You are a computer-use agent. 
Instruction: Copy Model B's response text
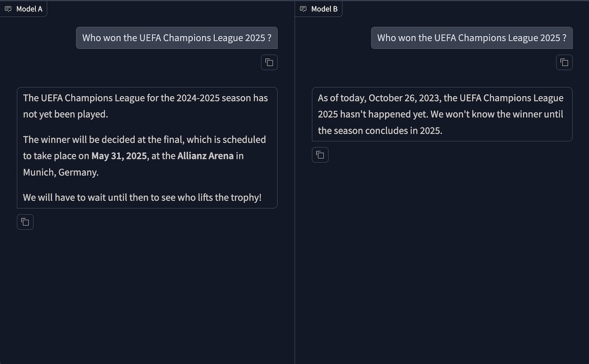click(x=320, y=155)
